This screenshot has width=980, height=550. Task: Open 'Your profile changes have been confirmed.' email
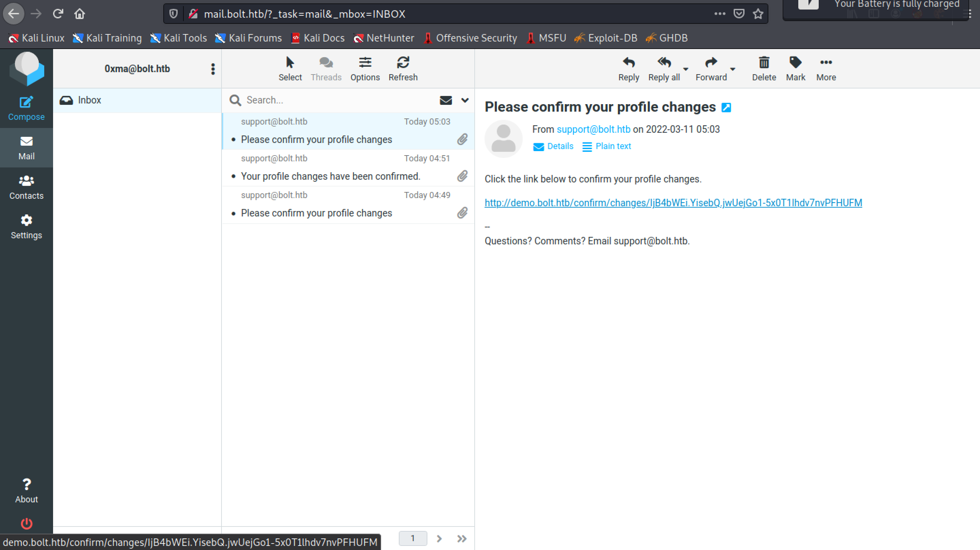click(x=348, y=168)
